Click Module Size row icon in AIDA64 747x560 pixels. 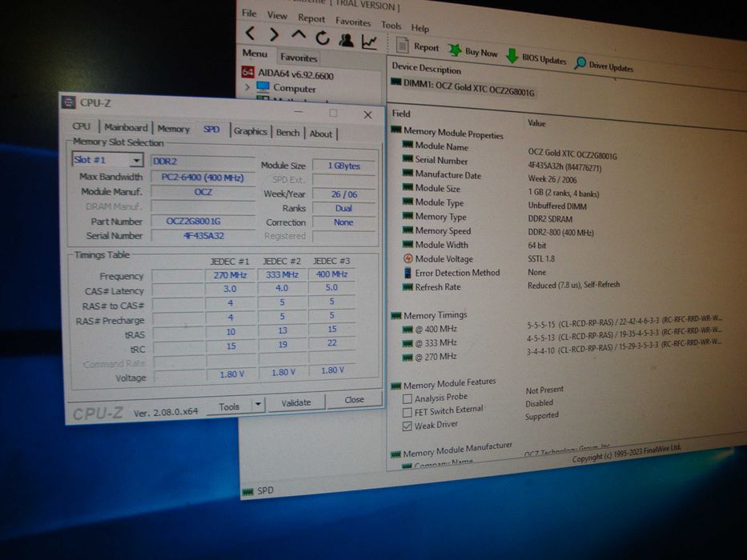[x=408, y=187]
